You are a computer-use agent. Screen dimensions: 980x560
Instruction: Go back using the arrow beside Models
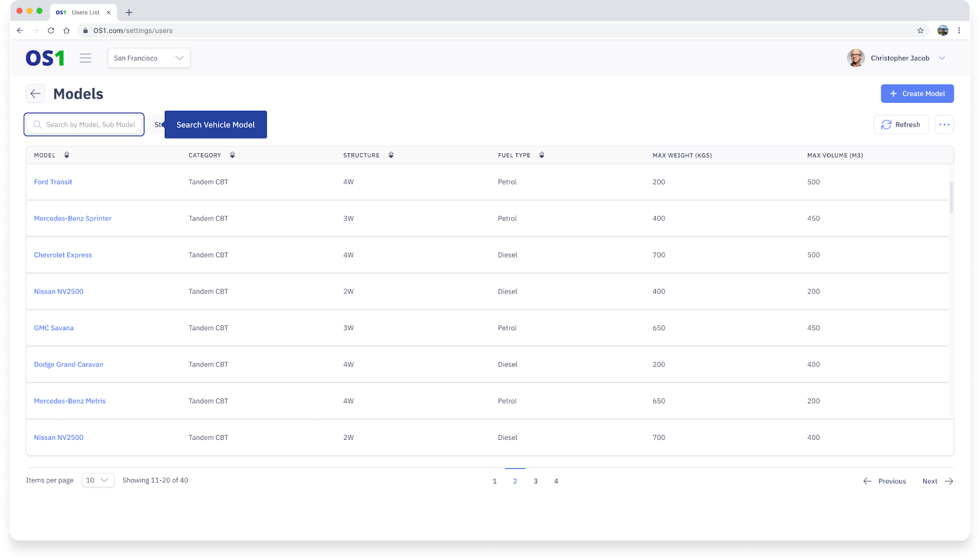[36, 94]
